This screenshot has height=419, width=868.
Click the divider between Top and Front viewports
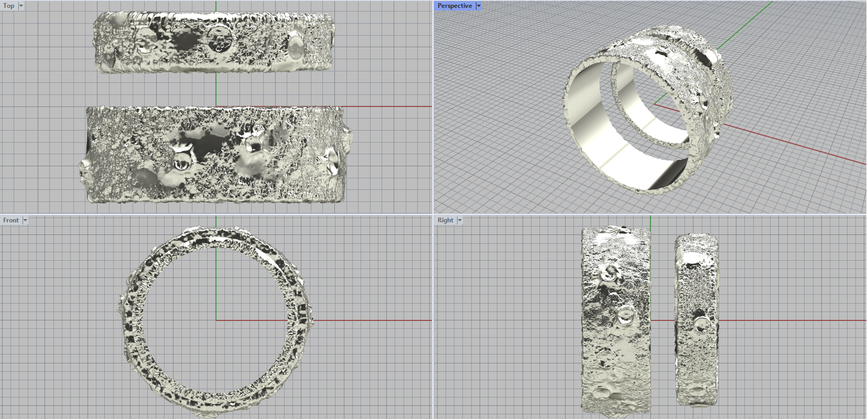coord(217,214)
